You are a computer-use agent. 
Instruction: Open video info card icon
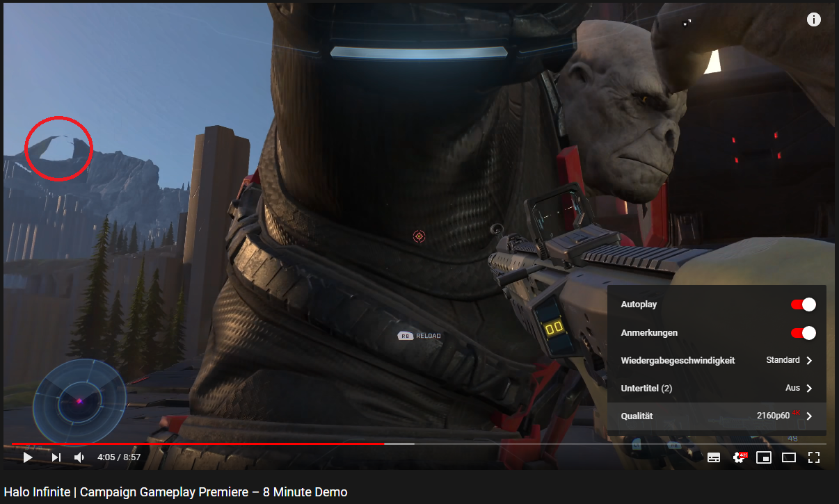pos(814,19)
